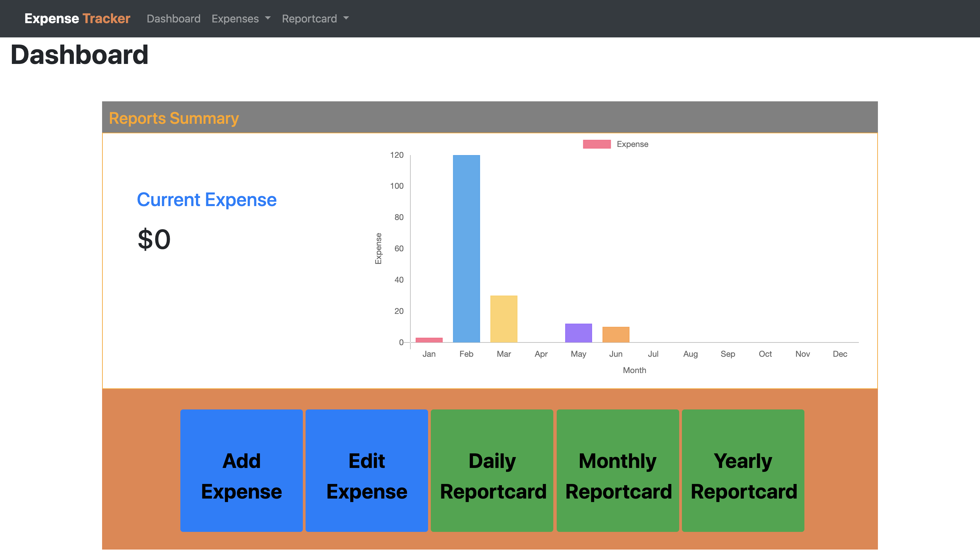The image size is (980, 555).
Task: Click the Expense legend label
Action: tap(632, 144)
